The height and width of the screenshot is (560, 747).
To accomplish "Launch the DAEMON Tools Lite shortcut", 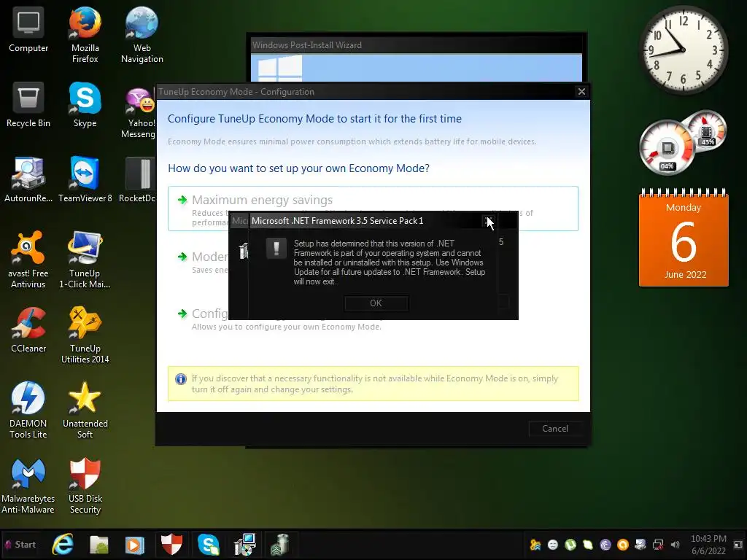I will (x=28, y=410).
